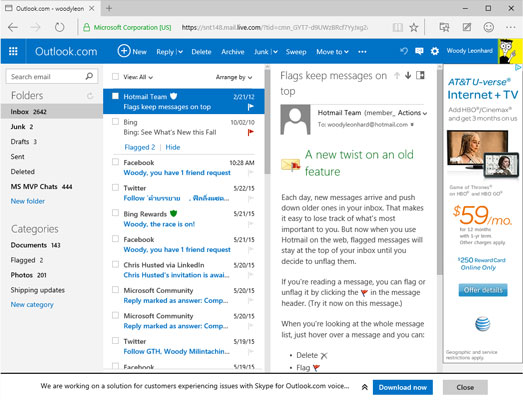Refresh folders with the circular arrow icon
Image resolution: width=523 pixels, height=400 pixels.
pyautogui.click(x=90, y=96)
